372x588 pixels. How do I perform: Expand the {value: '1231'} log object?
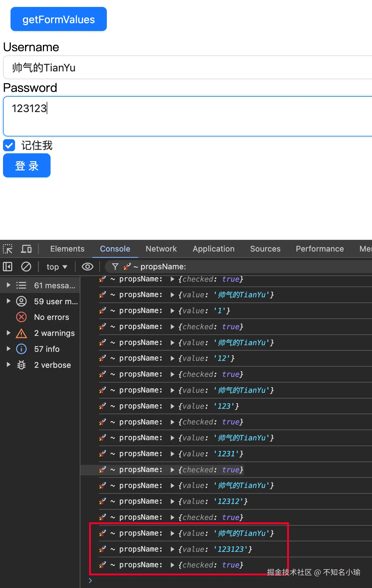point(172,454)
